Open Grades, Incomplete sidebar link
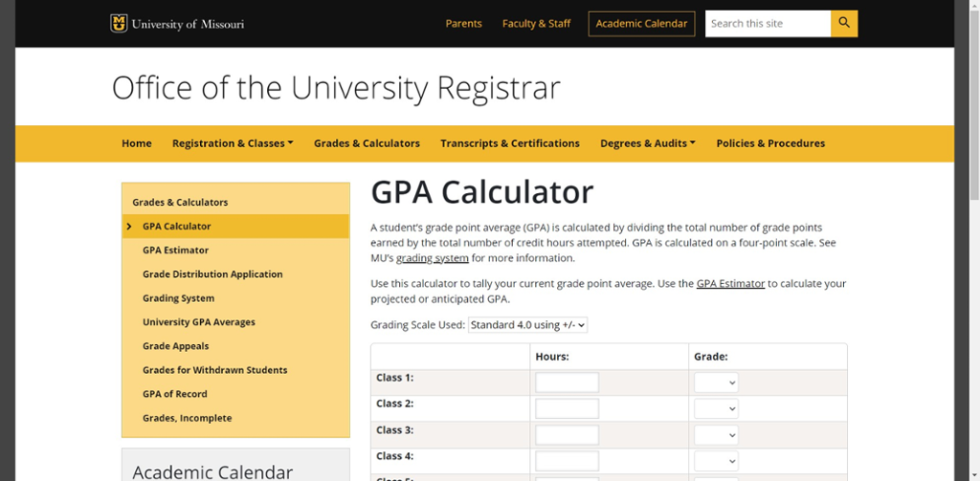The height and width of the screenshot is (481, 980). point(187,418)
